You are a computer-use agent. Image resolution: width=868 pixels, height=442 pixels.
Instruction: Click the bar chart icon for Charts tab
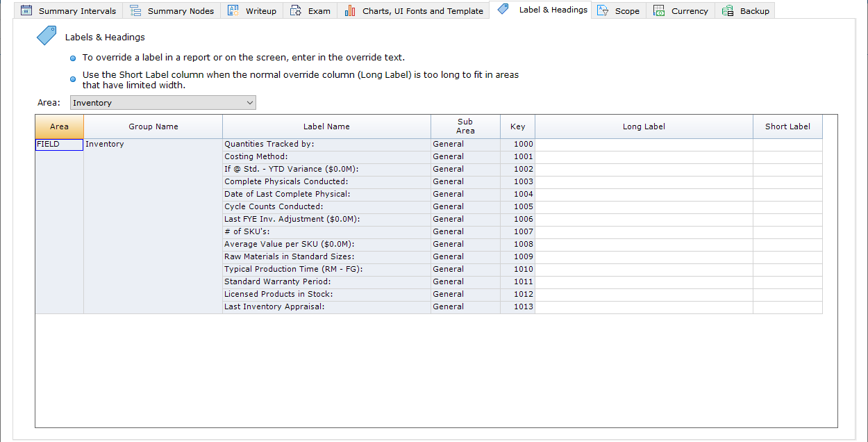click(x=350, y=11)
